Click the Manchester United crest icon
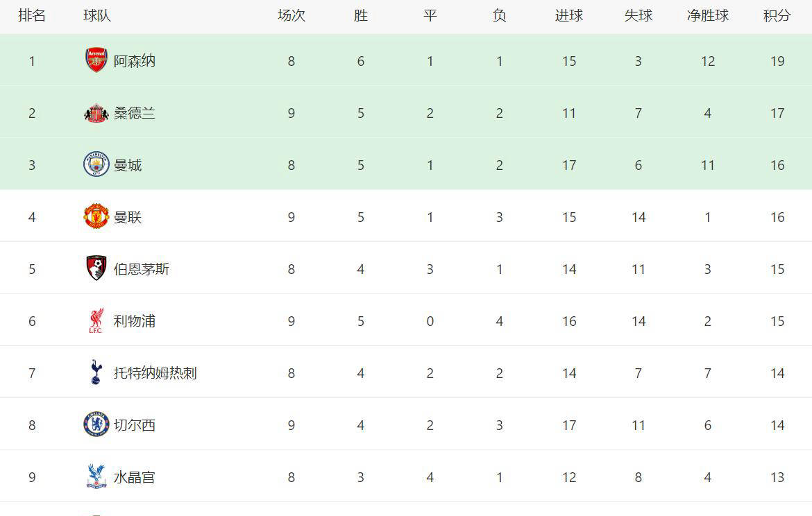812x516 pixels. point(96,216)
